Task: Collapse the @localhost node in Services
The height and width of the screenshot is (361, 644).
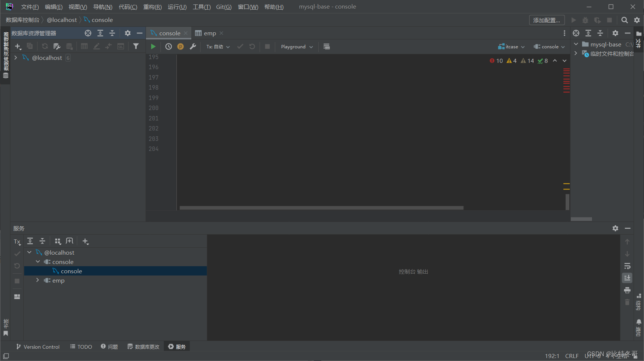Action: tap(29, 252)
